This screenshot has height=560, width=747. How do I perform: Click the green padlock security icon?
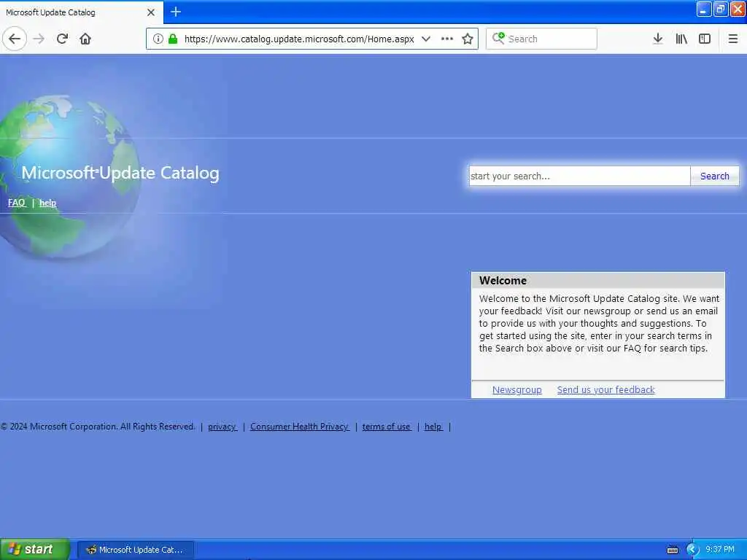click(x=173, y=39)
